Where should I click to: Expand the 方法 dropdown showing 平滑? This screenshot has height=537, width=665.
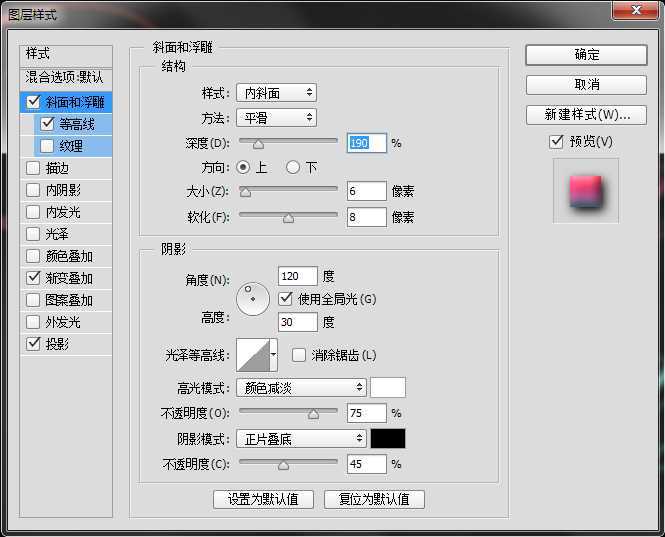[276, 118]
